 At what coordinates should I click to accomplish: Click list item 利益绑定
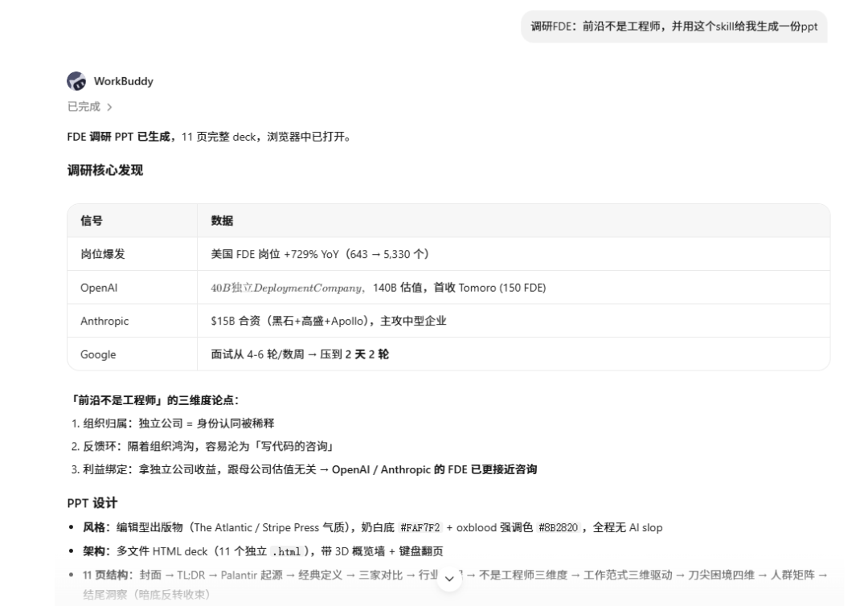[x=304, y=469]
